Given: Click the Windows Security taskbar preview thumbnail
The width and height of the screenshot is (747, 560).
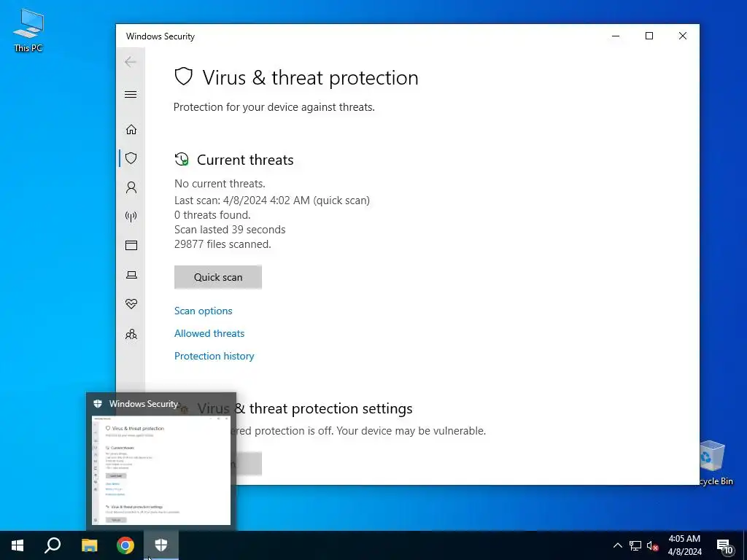Looking at the screenshot, I should [x=161, y=470].
